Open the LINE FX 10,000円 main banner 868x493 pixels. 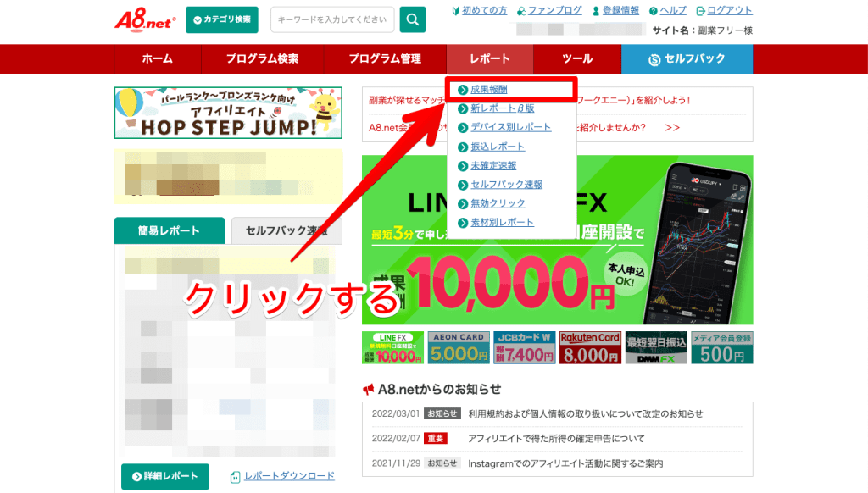coord(558,240)
